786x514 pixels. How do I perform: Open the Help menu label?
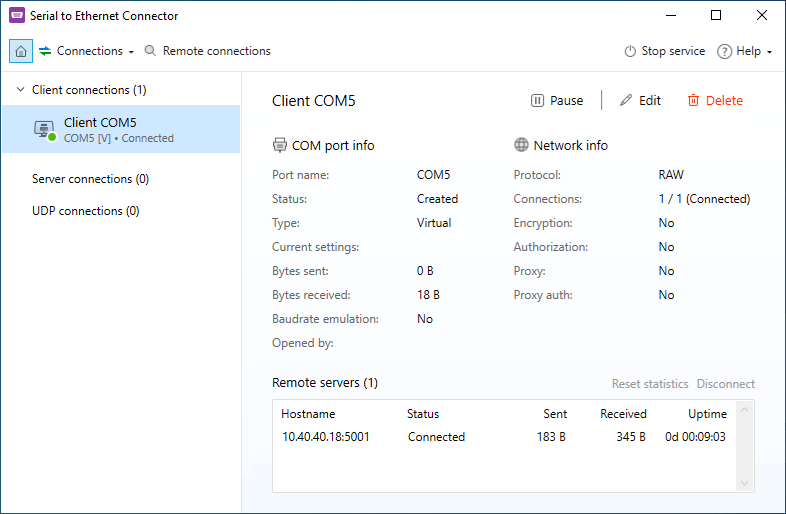coord(748,51)
